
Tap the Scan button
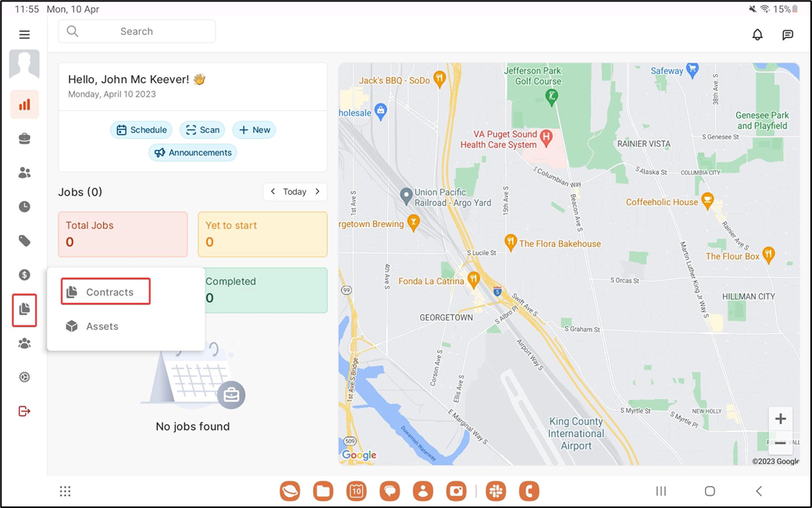coord(202,130)
